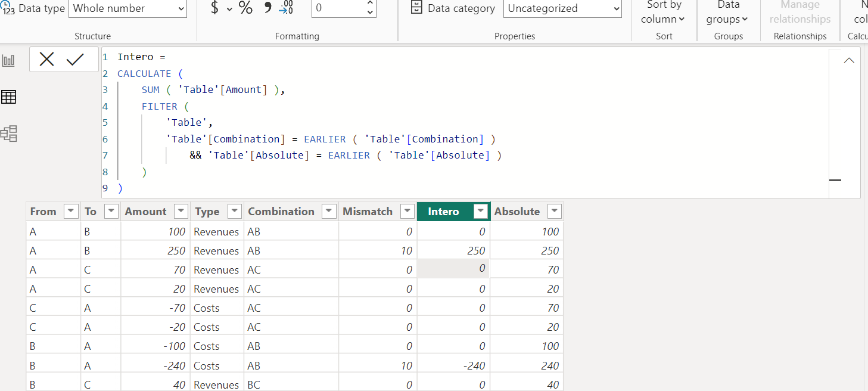Increase decimal places with up arrow
Viewport: 868px width, 391px height.
point(370,4)
